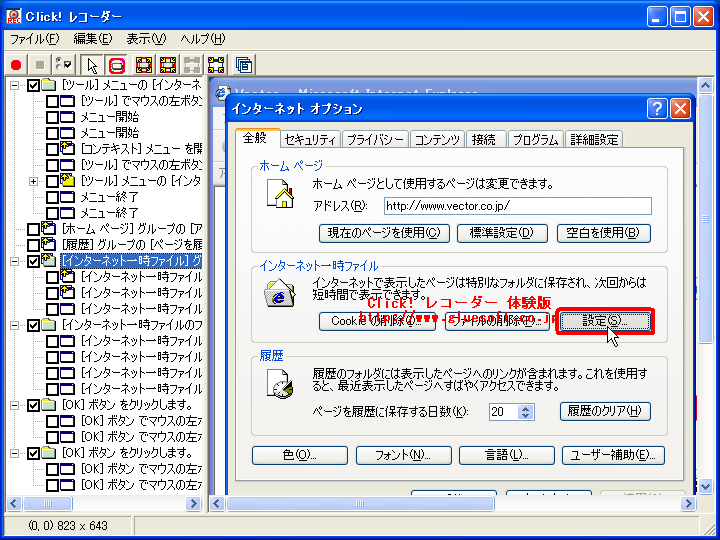
Task: Click tree panel horizontal scrollbar thumb
Action: (x=47, y=504)
